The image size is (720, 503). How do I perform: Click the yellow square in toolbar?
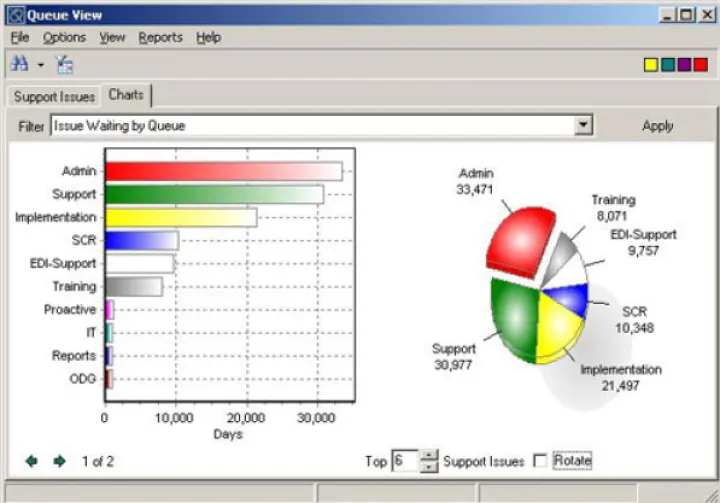(x=650, y=65)
